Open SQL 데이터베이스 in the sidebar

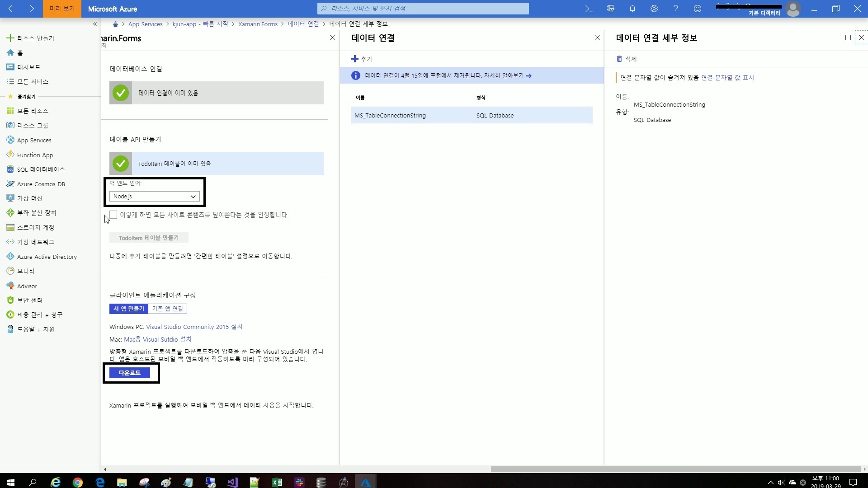tap(41, 169)
